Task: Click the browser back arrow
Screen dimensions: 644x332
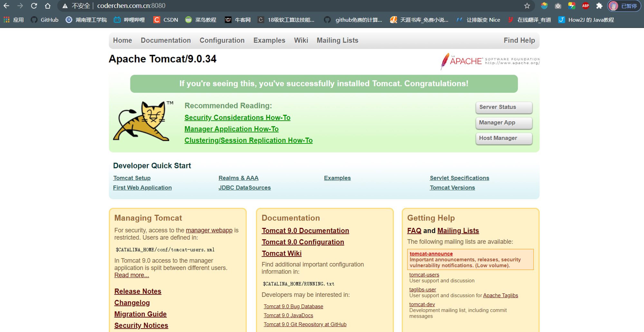Action: coord(6,6)
